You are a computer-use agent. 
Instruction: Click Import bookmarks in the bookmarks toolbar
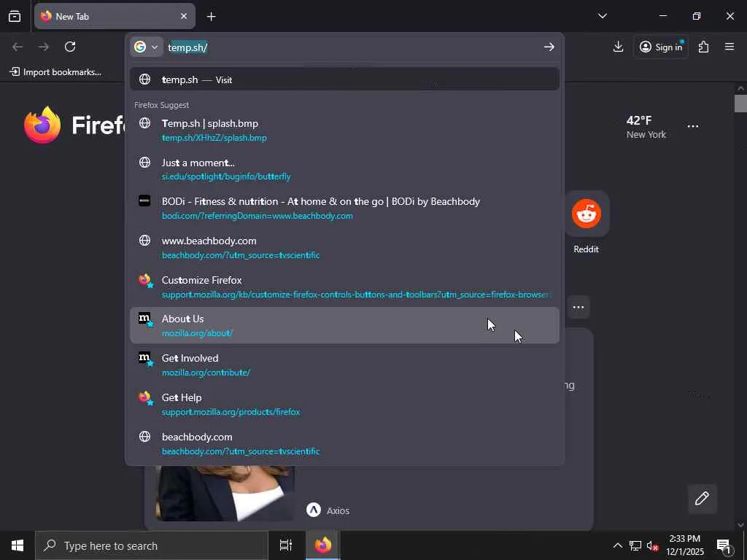[x=55, y=72]
